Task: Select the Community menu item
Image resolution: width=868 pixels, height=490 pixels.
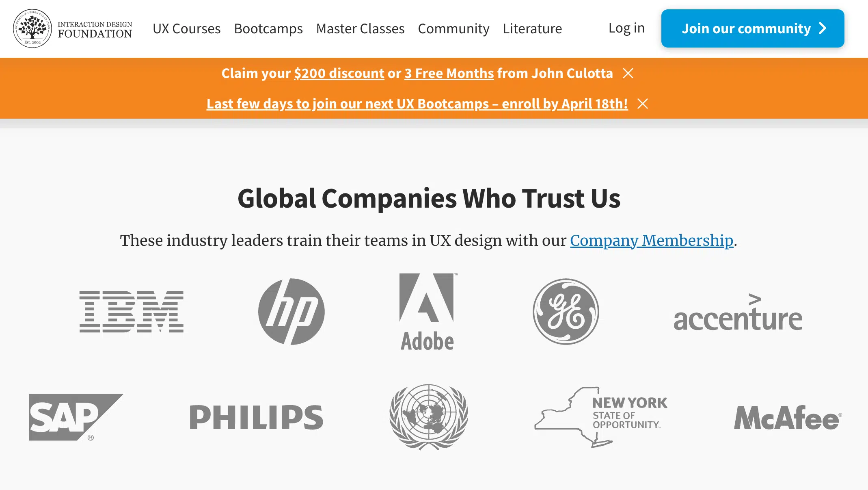Action: [x=453, y=28]
